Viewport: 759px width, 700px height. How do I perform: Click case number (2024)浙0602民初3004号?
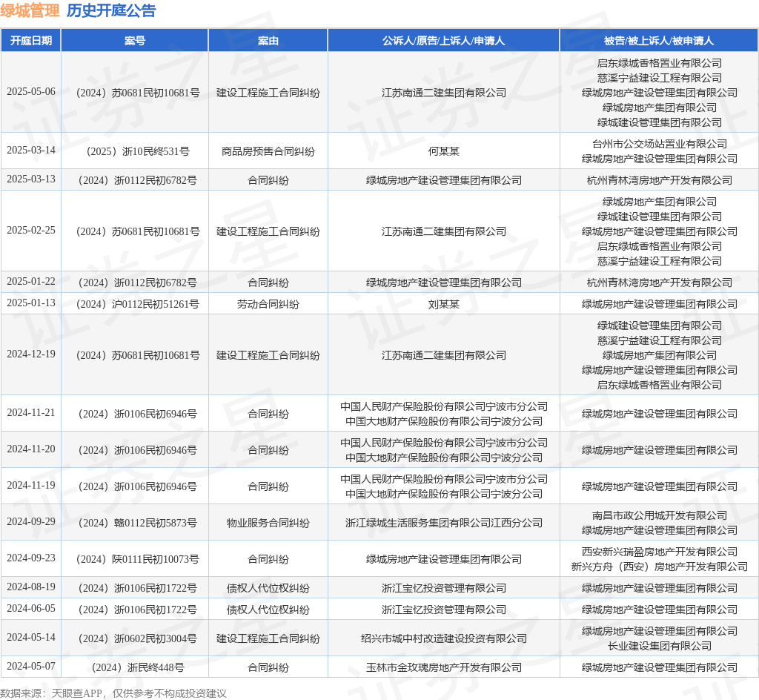137,638
